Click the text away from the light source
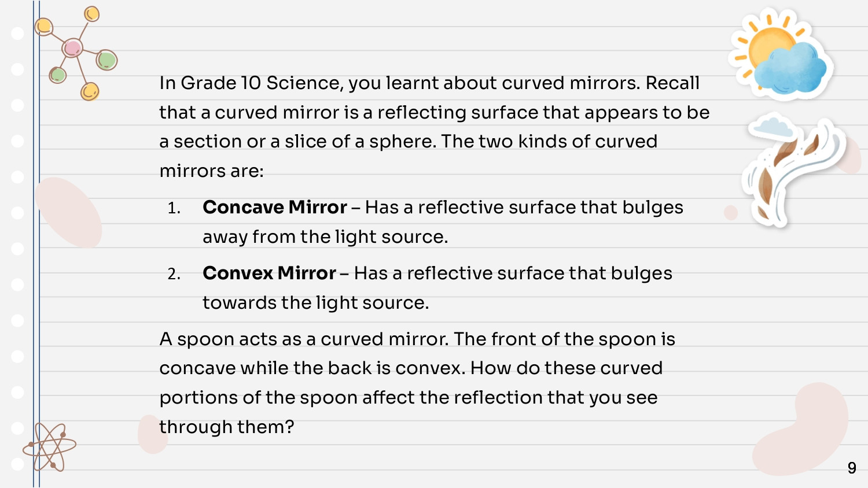868x488 pixels. [x=325, y=237]
